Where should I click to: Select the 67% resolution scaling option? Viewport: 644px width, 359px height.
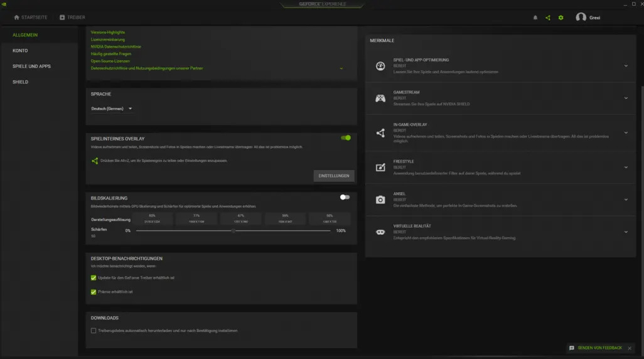(240, 218)
